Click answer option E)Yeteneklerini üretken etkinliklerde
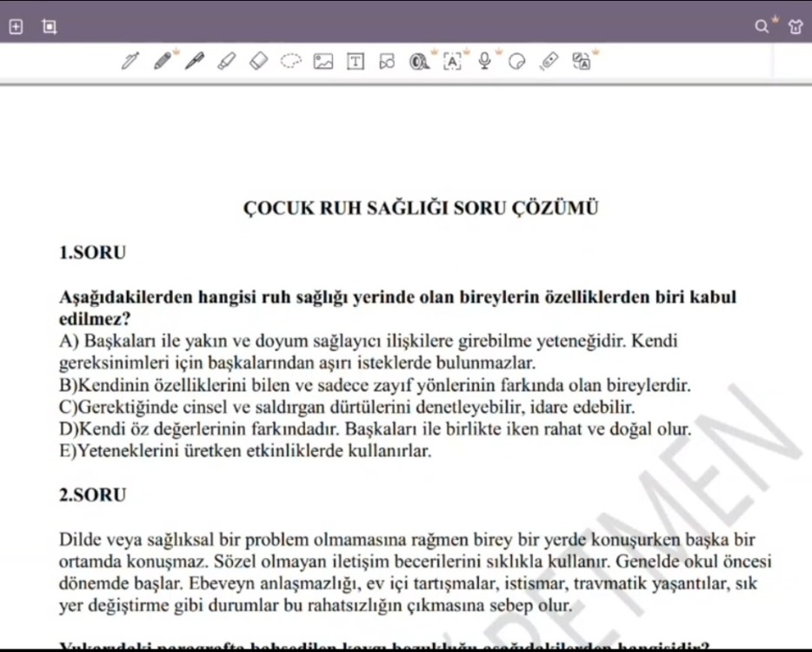This screenshot has width=812, height=652. [245, 450]
